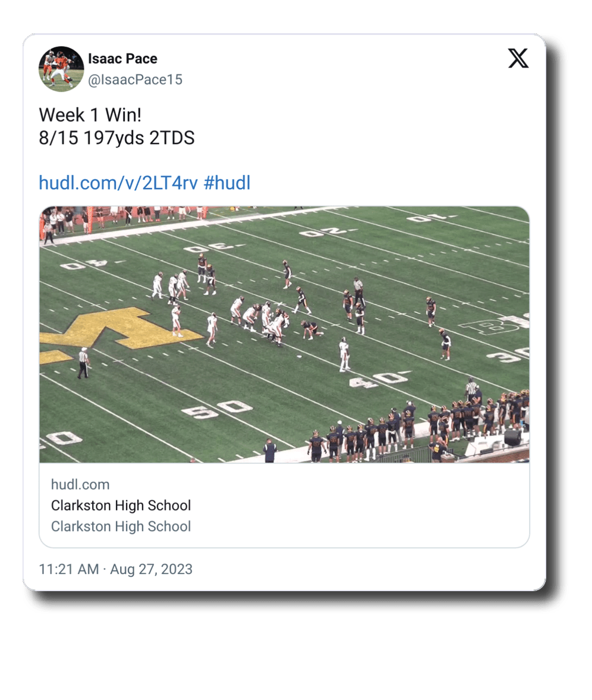Screen dimensions: 592x700
Task: Click the Aug 27, 2023 date
Action: pyautogui.click(x=151, y=569)
